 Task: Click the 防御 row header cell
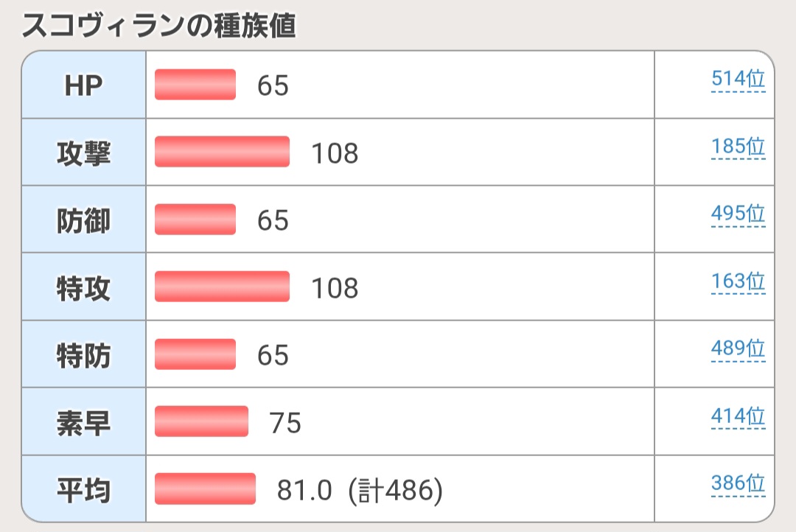[83, 220]
